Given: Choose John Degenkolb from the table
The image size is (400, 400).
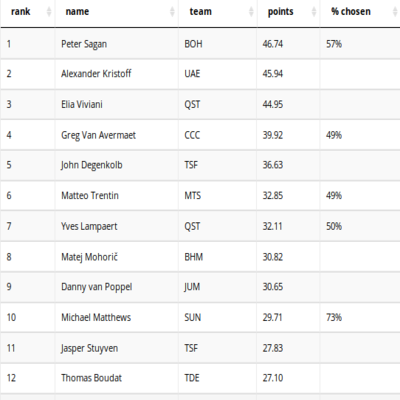Looking at the screenshot, I should click(x=92, y=165).
